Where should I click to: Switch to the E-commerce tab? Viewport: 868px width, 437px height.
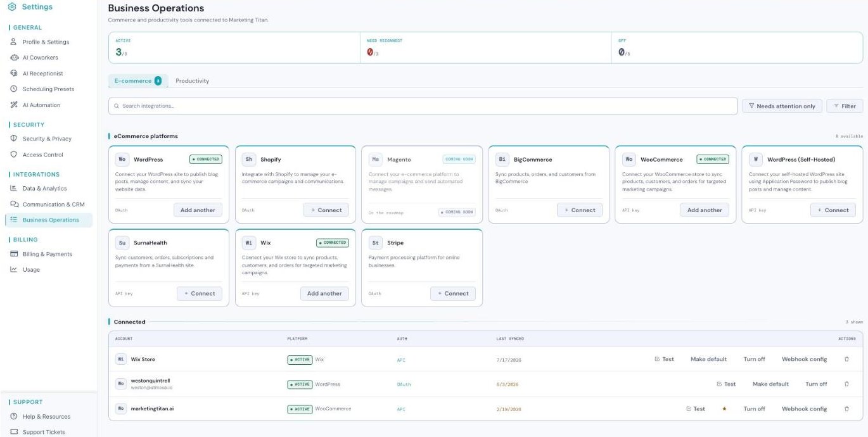click(x=137, y=80)
